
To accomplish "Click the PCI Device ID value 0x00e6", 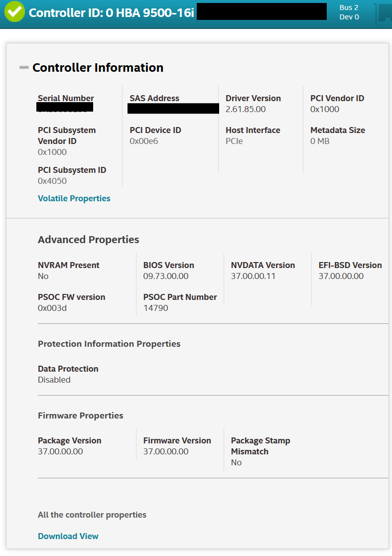I will coord(144,141).
